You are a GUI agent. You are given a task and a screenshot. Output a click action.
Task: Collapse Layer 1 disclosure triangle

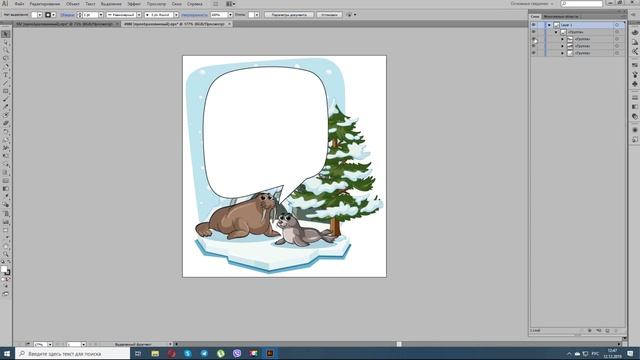pos(549,25)
